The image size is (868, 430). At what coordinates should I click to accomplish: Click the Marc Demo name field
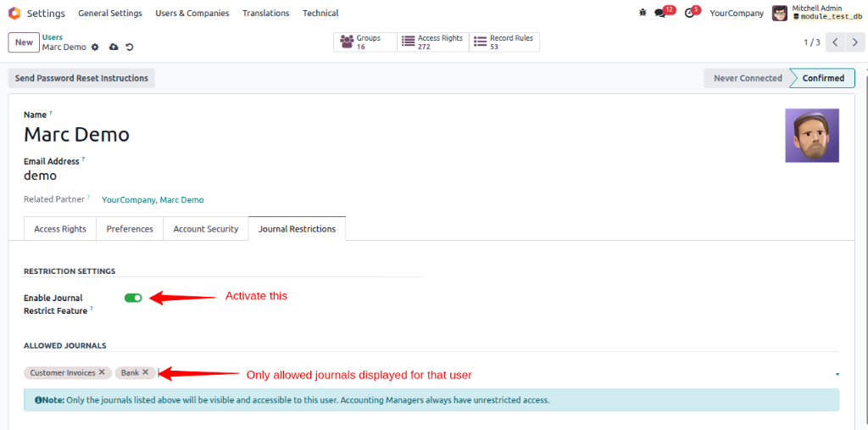point(76,134)
